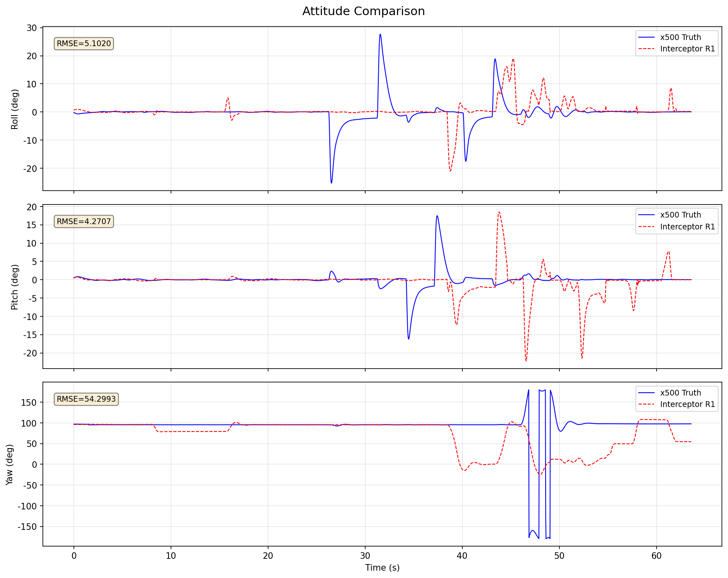Select x500 Truth in the Pitch legend
This screenshot has width=728, height=578.
click(680, 215)
